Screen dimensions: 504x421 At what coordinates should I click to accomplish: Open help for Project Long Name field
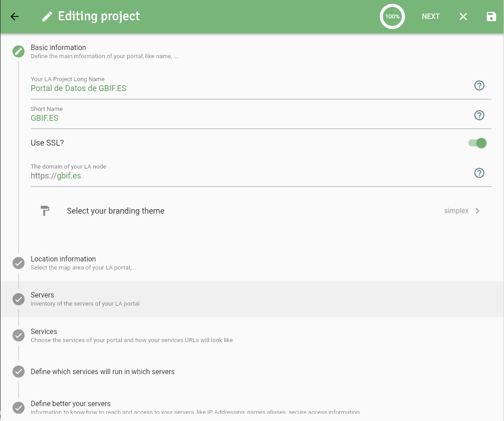point(479,86)
